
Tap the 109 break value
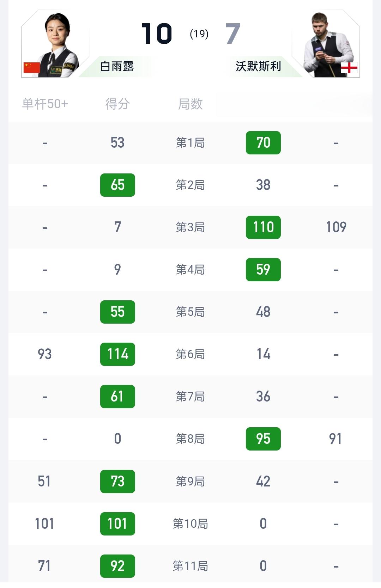pyautogui.click(x=336, y=227)
